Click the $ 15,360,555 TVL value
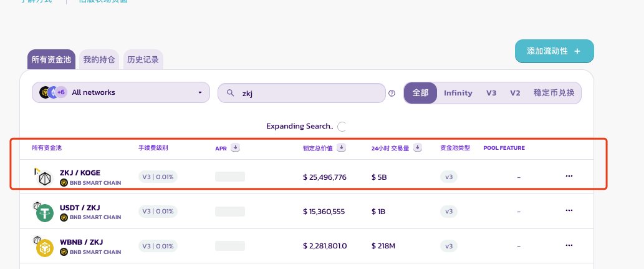 coord(324,212)
